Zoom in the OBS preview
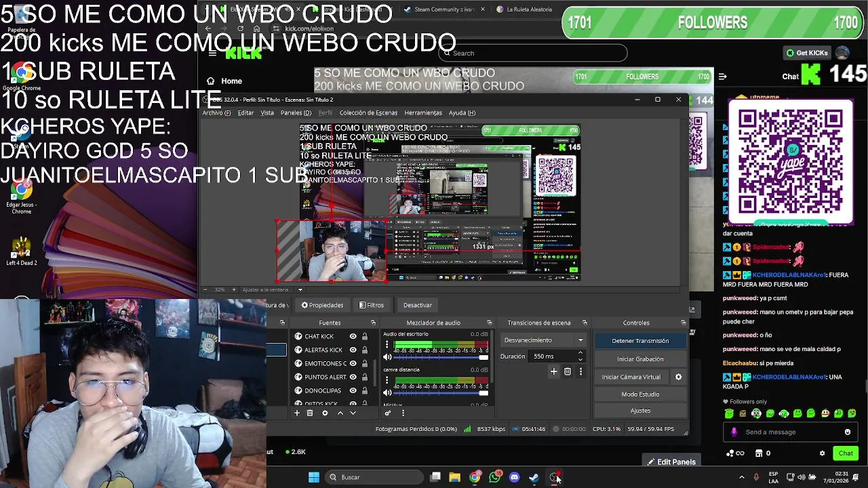The image size is (868, 488). (x=234, y=289)
